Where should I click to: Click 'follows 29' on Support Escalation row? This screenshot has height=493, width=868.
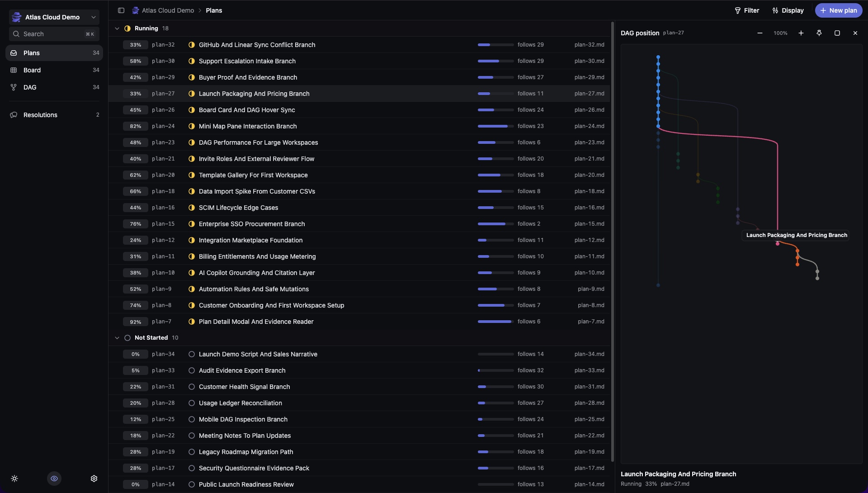(531, 61)
